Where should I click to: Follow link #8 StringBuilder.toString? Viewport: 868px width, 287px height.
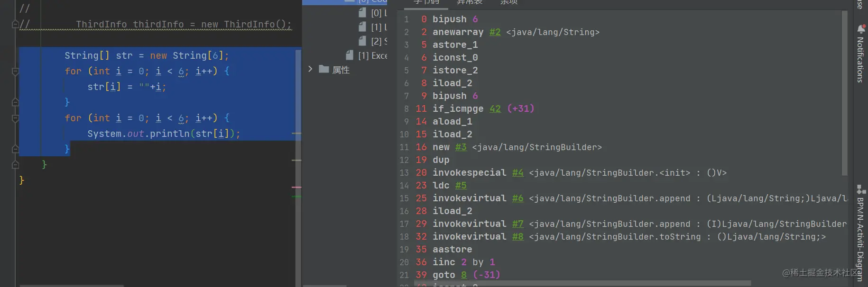517,237
